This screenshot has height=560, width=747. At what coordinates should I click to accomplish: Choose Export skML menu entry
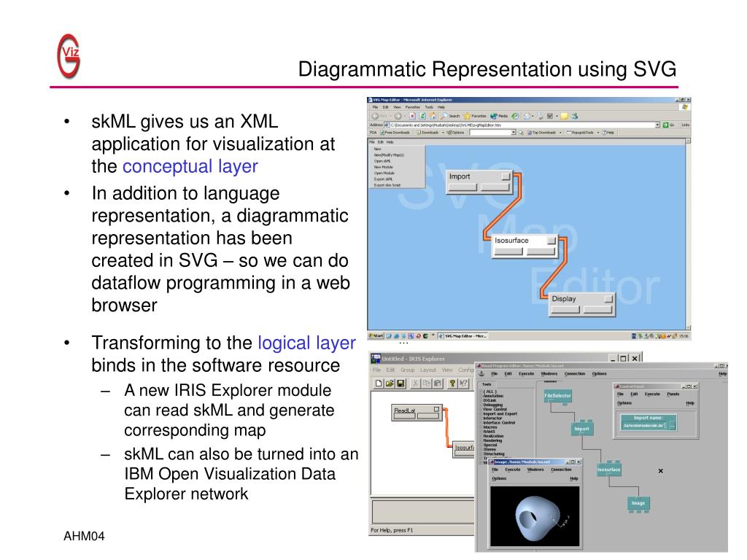[x=384, y=179]
